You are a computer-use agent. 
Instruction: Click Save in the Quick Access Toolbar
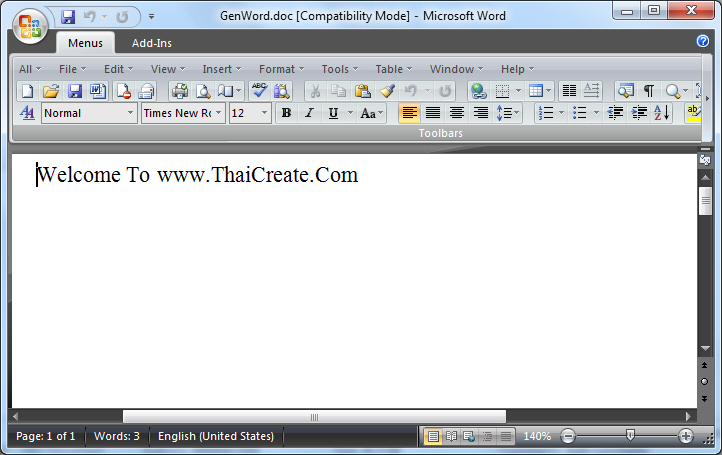click(x=68, y=17)
